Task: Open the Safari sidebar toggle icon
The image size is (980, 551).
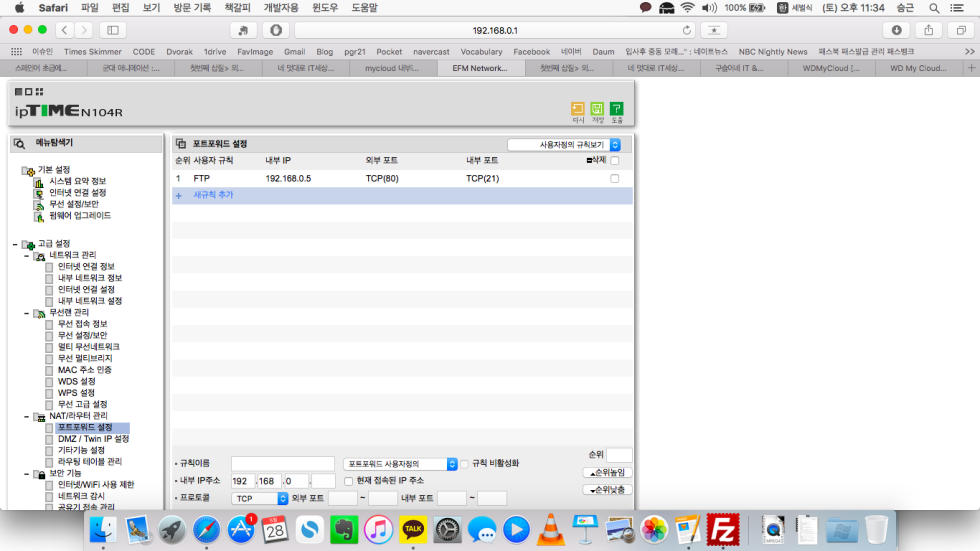Action: coord(111,30)
